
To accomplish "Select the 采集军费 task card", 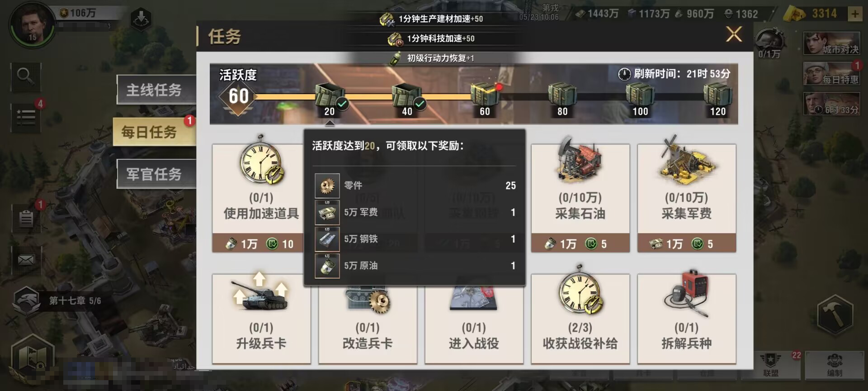I will pos(687,198).
